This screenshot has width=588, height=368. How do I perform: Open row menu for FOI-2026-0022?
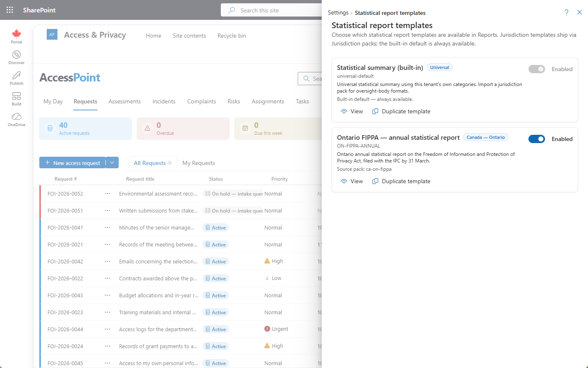108,278
